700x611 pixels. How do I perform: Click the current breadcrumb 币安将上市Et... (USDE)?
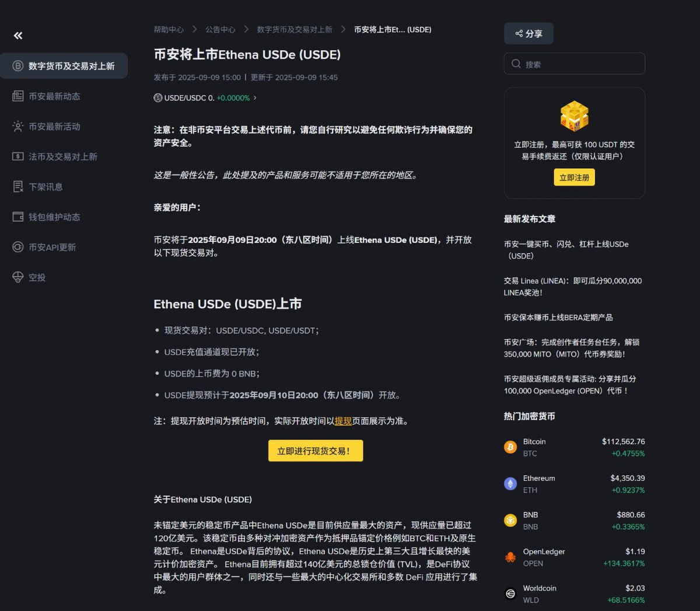393,29
